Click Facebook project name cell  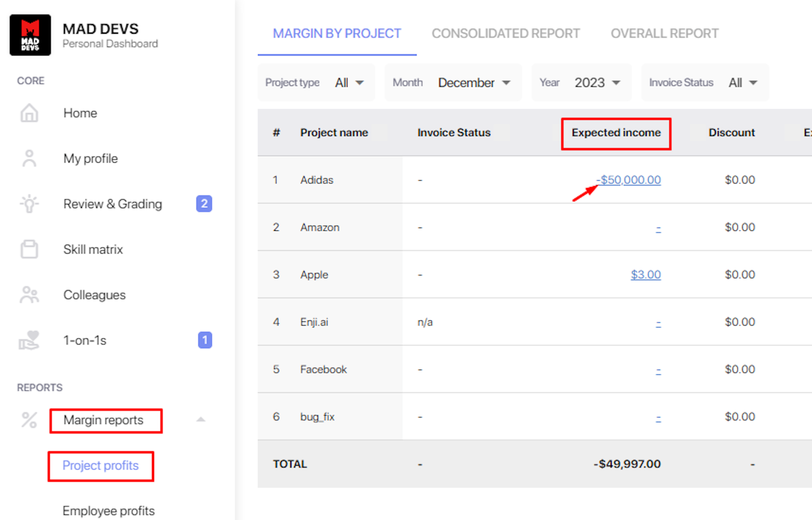point(324,369)
